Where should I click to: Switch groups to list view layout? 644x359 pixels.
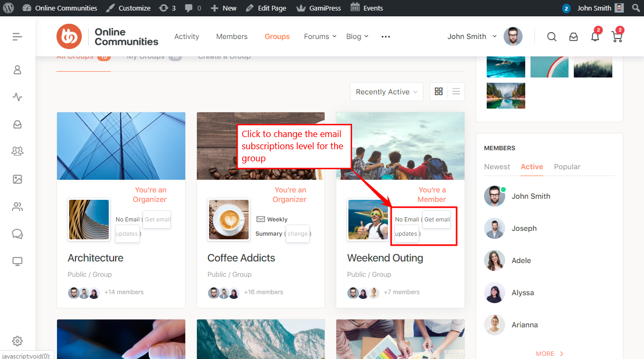455,91
